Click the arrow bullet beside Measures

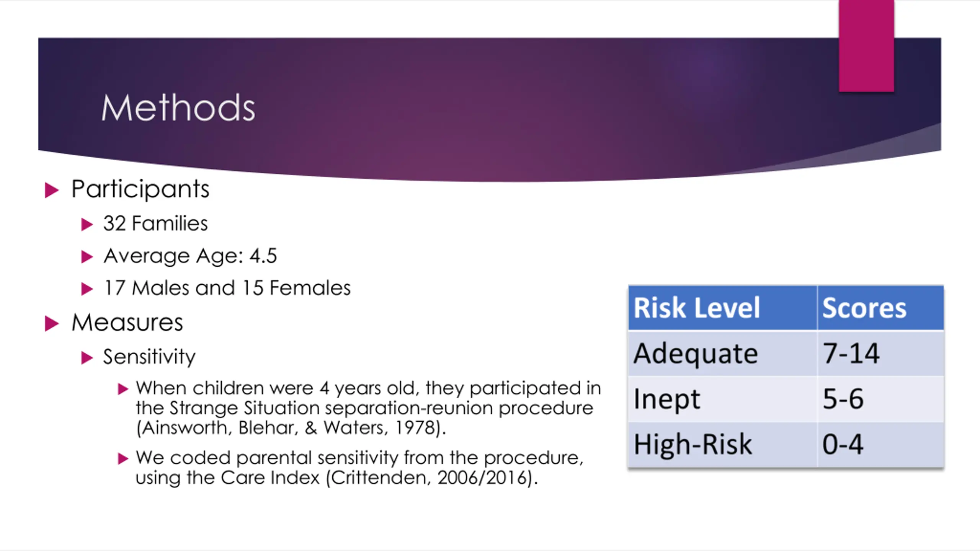click(52, 323)
